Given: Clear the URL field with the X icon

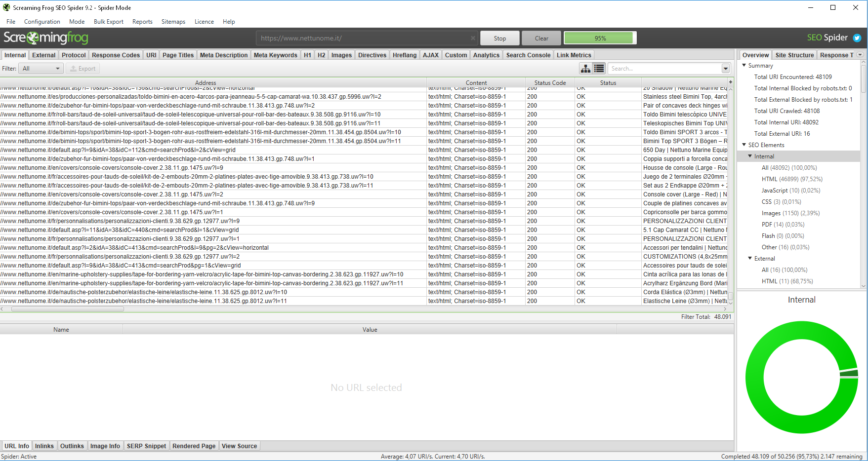Looking at the screenshot, I should (473, 38).
